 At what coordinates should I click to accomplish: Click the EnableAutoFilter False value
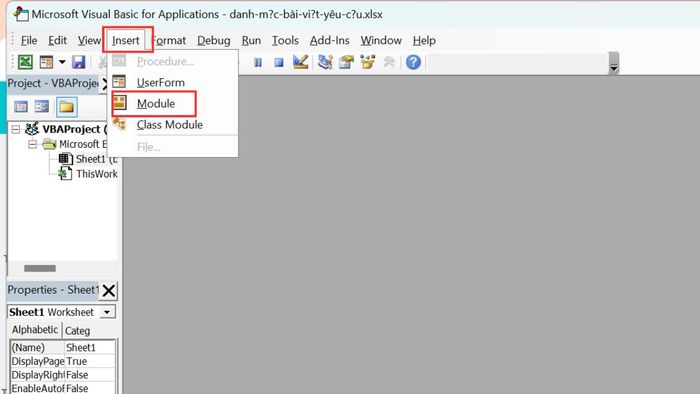(90, 388)
